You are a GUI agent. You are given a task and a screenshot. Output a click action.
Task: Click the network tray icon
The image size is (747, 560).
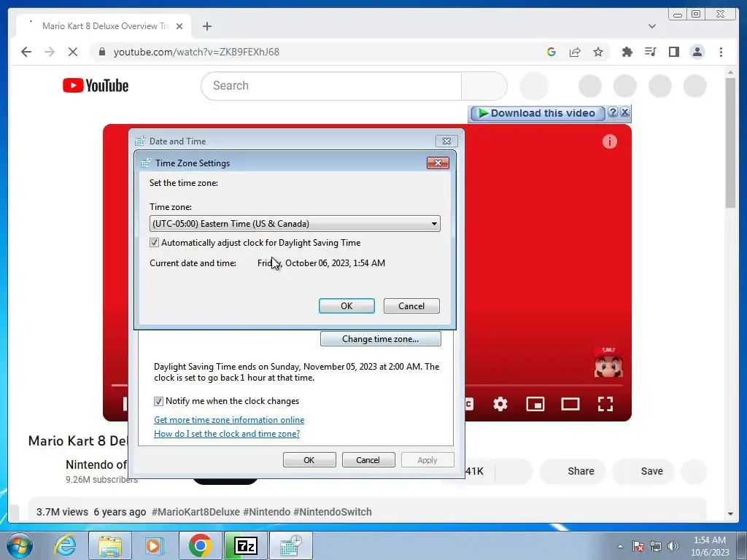(656, 546)
